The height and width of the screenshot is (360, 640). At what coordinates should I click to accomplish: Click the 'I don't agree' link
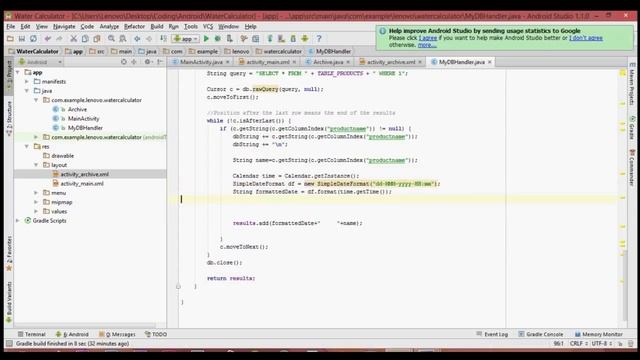tap(586, 38)
